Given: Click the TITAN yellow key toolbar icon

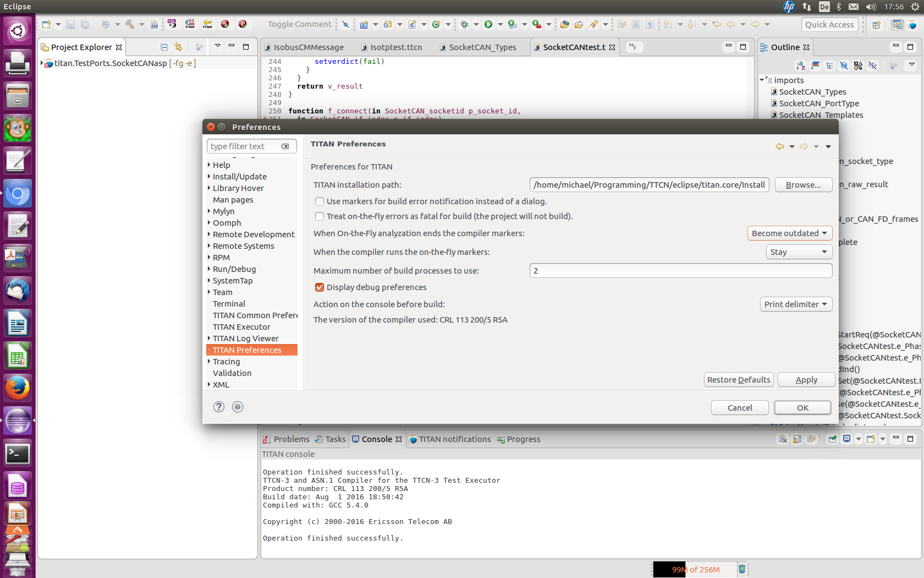Looking at the screenshot, I should tap(207, 24).
